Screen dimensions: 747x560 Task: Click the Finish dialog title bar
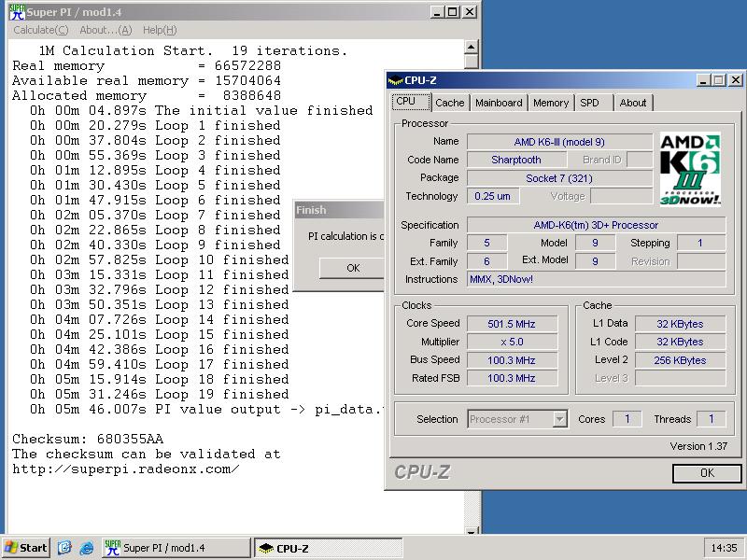pos(340,210)
